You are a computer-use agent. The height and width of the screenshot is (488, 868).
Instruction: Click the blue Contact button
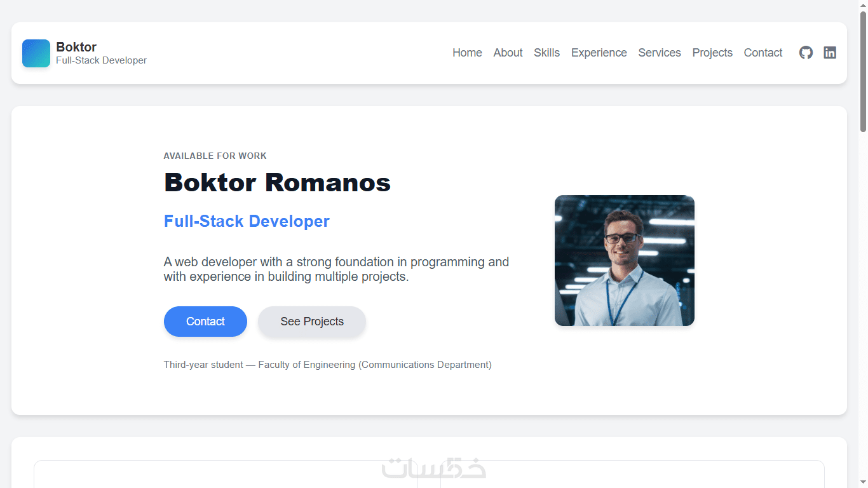pyautogui.click(x=205, y=322)
